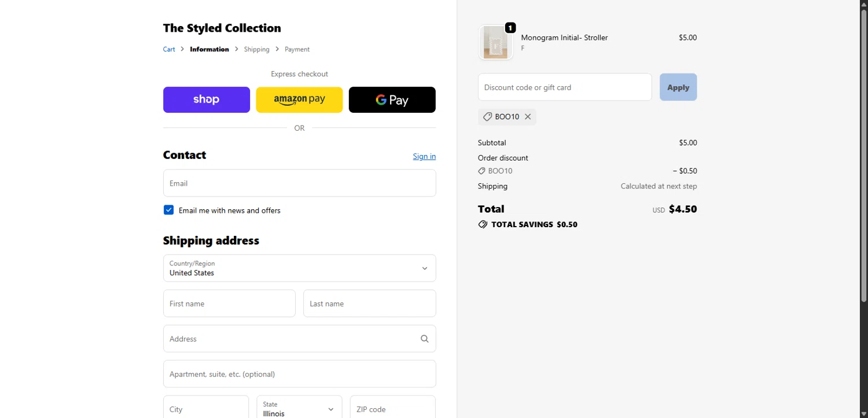
Task: Choose Google Pay express checkout
Action: click(392, 99)
